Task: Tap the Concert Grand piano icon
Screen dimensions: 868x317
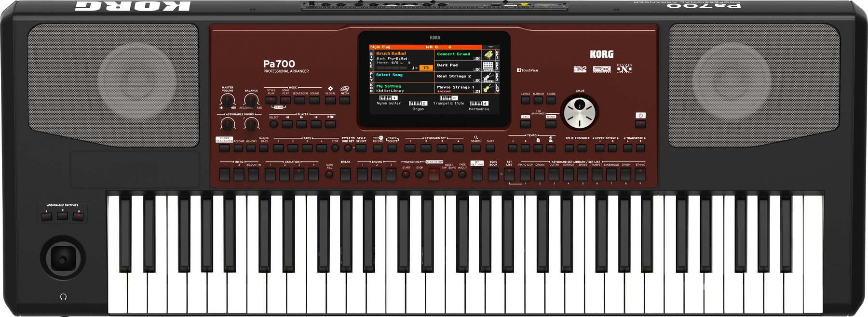Action: (x=488, y=55)
